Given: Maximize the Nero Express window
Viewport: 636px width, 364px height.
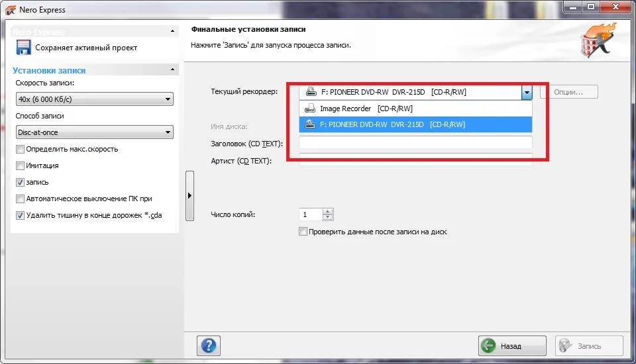Looking at the screenshot, I should tap(591, 7).
